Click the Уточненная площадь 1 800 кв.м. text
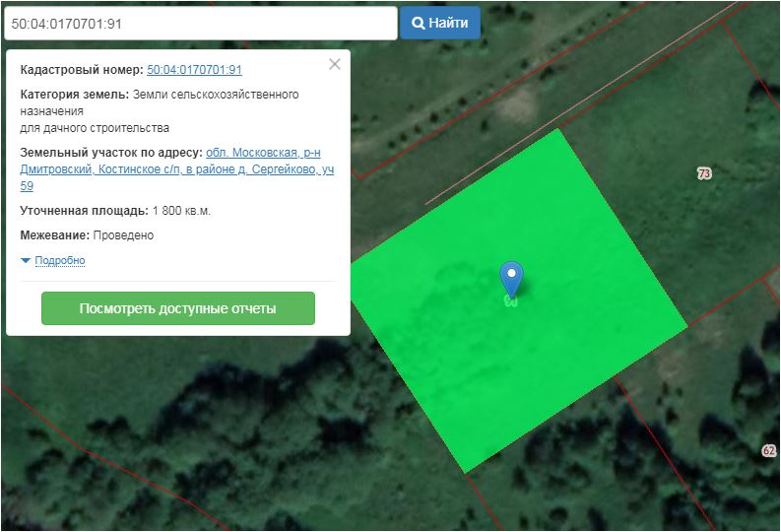The height and width of the screenshot is (532, 781). [115, 211]
